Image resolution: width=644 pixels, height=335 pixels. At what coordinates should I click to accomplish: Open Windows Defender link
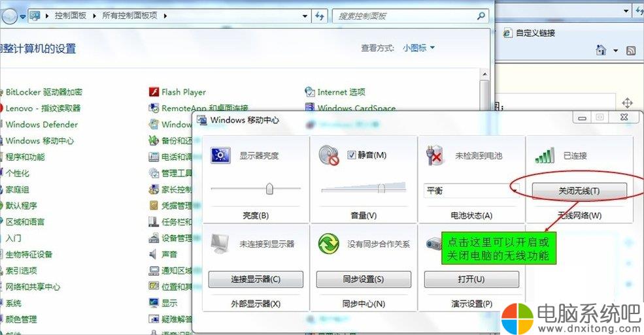point(41,124)
